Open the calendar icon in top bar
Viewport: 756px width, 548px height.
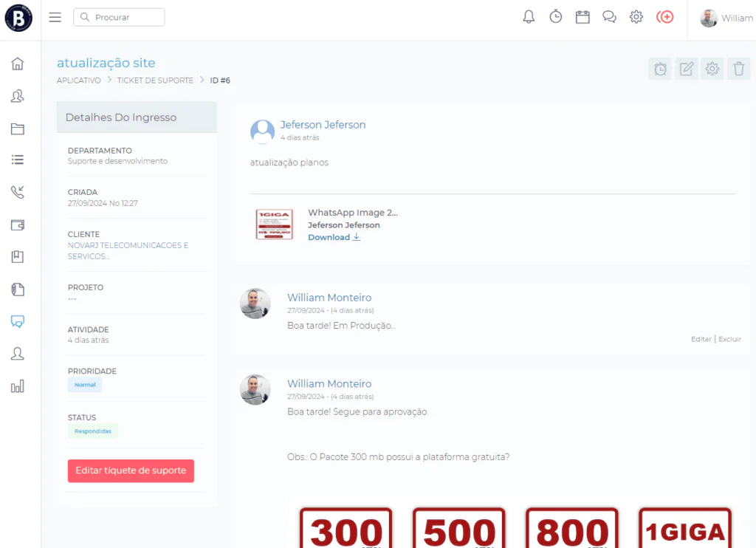tap(583, 18)
